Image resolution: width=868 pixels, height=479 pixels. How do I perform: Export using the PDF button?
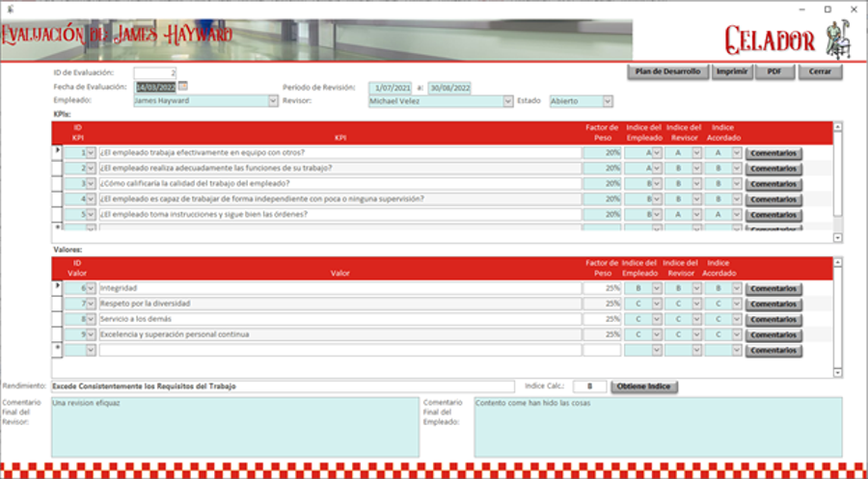[774, 72]
